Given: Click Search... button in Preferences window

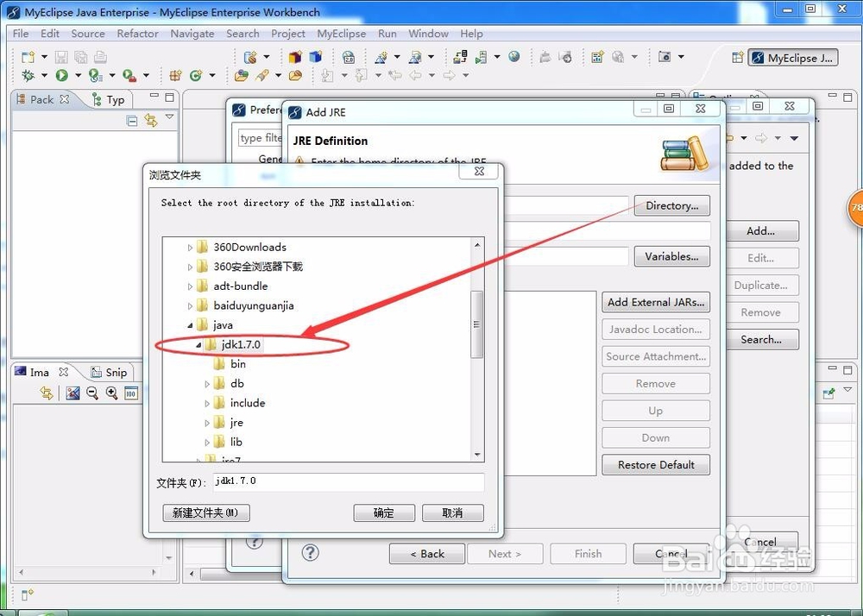Looking at the screenshot, I should [760, 339].
